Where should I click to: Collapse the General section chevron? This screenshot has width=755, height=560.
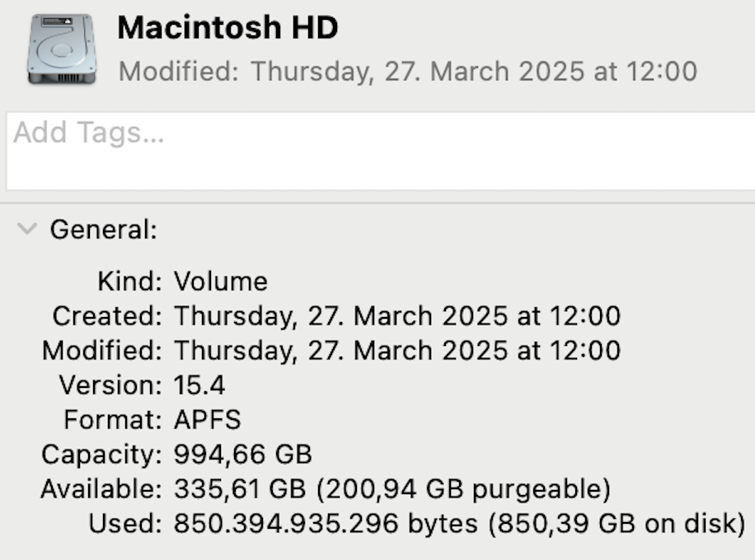28,229
